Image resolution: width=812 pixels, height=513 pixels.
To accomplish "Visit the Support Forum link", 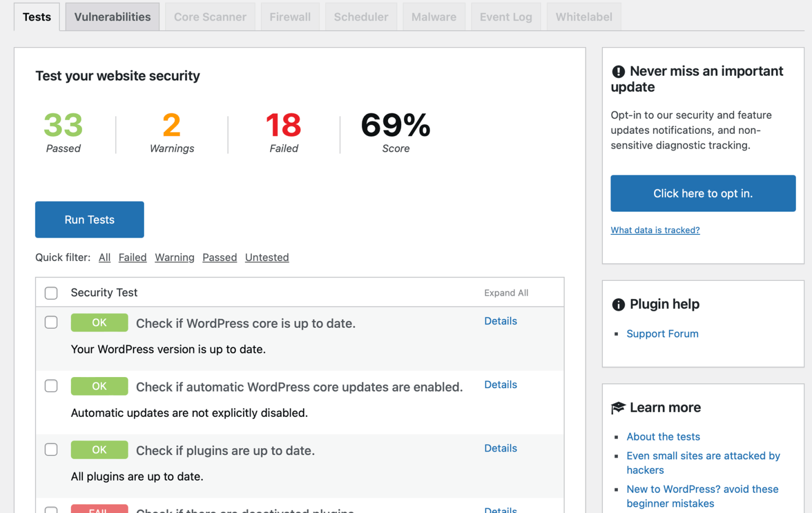I will pos(662,334).
